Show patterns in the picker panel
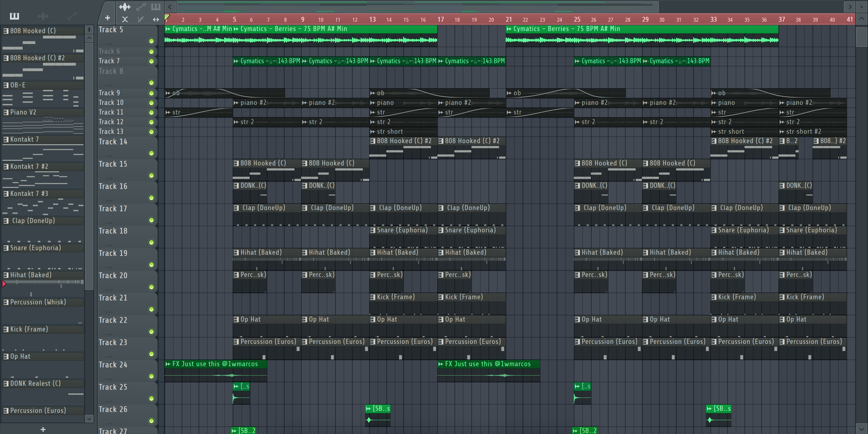 tap(14, 16)
